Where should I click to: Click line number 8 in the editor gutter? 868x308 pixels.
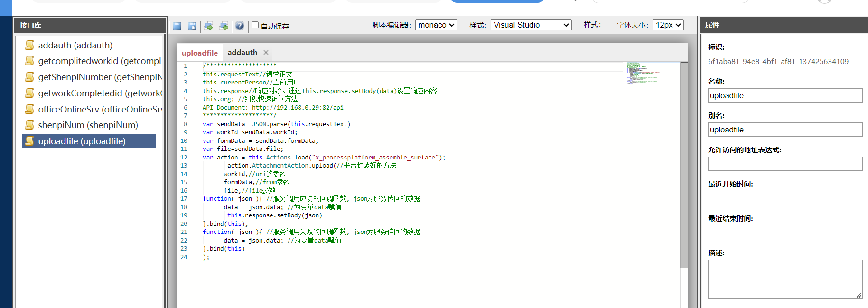[x=186, y=124]
